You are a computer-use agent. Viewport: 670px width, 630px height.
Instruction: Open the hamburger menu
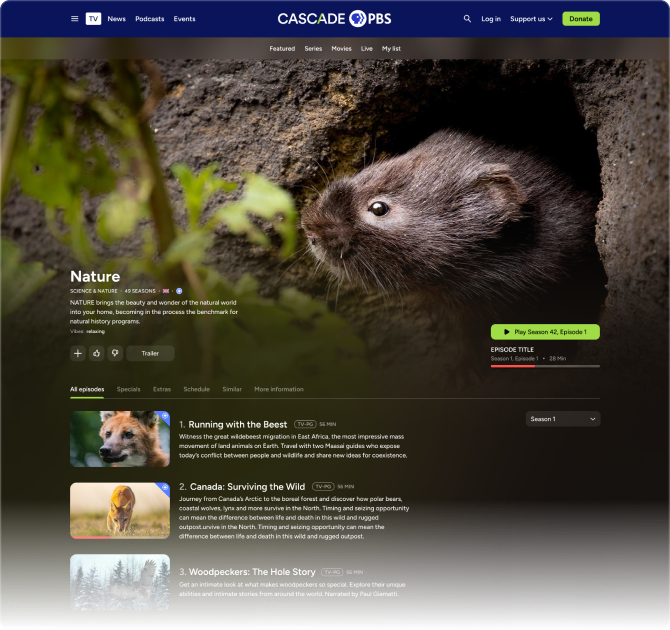[74, 19]
